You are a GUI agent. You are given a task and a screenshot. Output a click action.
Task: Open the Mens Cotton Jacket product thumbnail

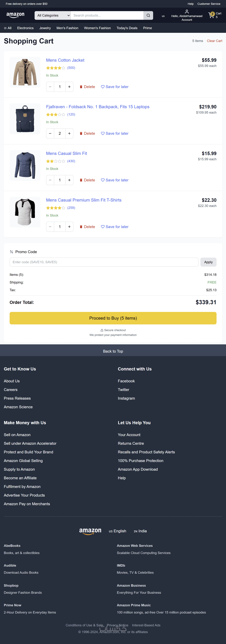pos(25,72)
